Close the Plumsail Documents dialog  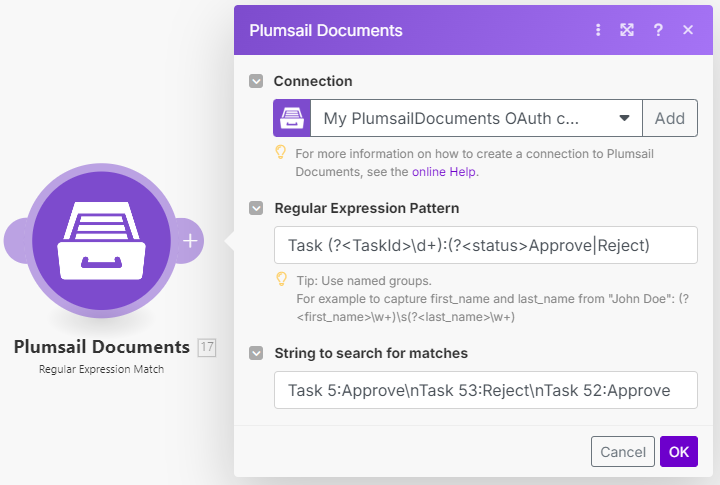pos(688,30)
